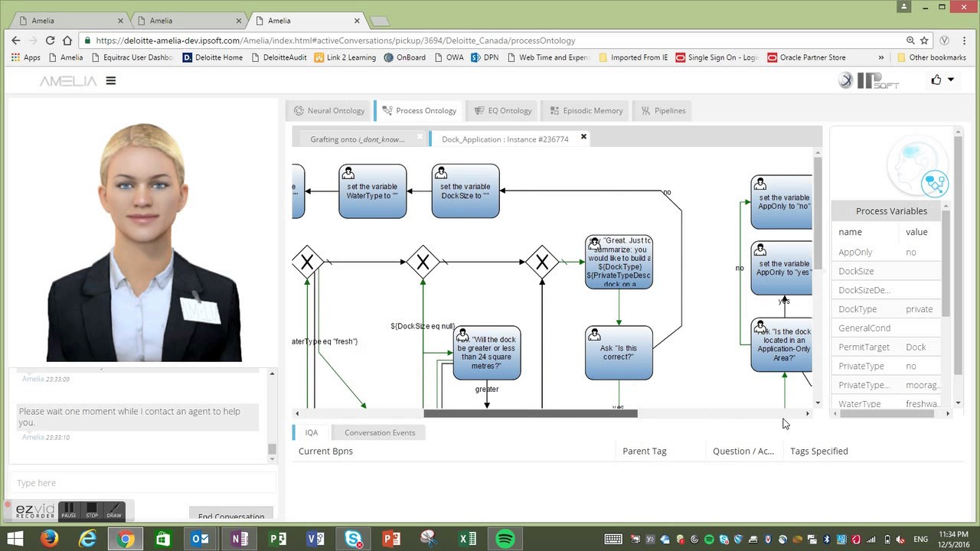Select 'Will the dock be greater' node
980x551 pixels.
click(x=487, y=353)
